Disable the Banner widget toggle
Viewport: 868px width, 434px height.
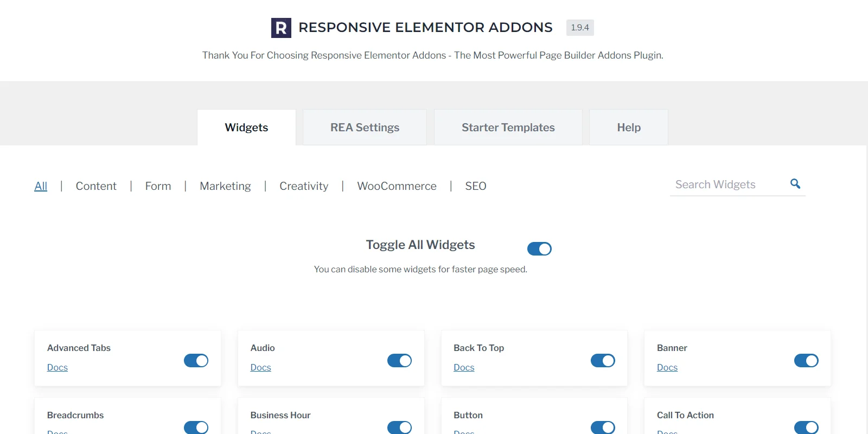click(806, 360)
